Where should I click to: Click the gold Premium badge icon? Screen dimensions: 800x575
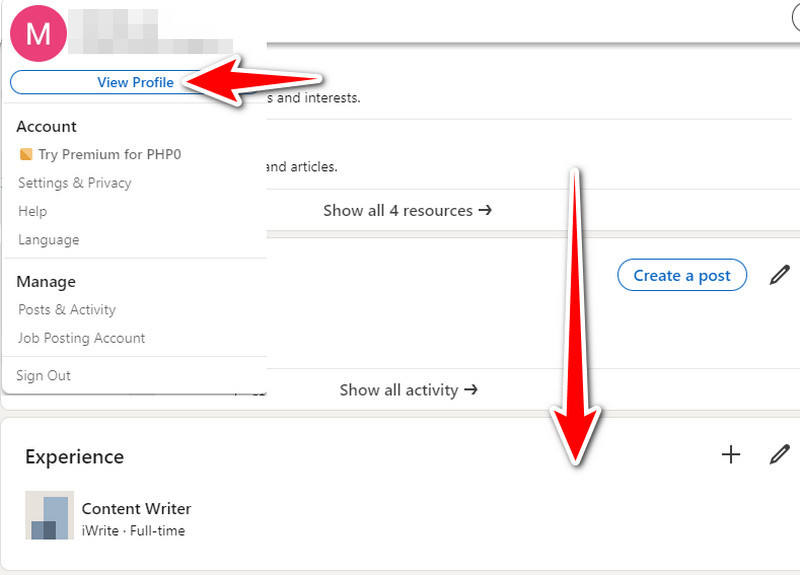click(x=26, y=155)
